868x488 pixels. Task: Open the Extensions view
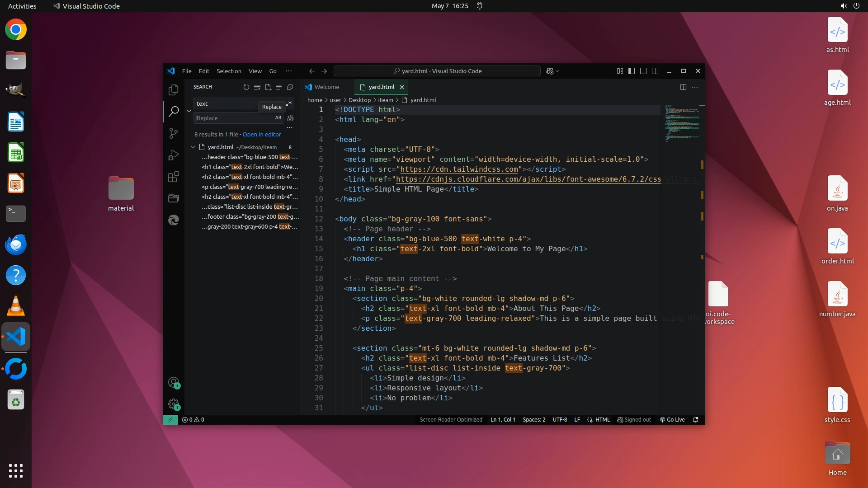(x=174, y=177)
